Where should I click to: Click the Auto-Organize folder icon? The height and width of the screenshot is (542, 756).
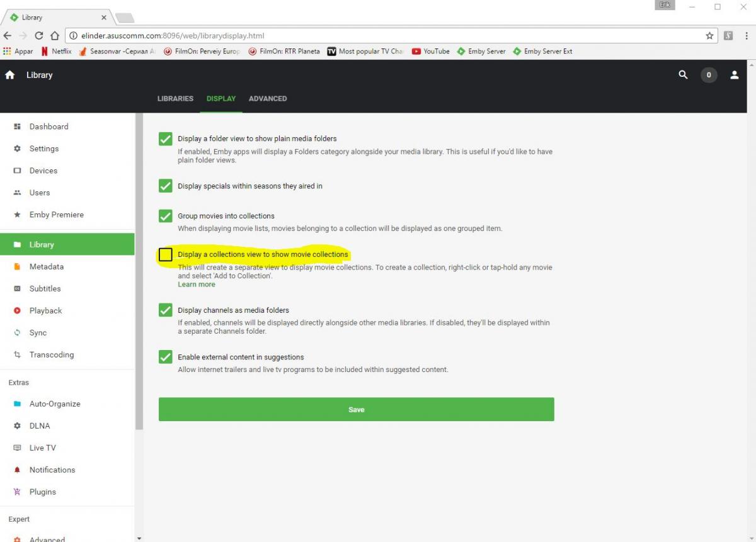[x=18, y=404]
